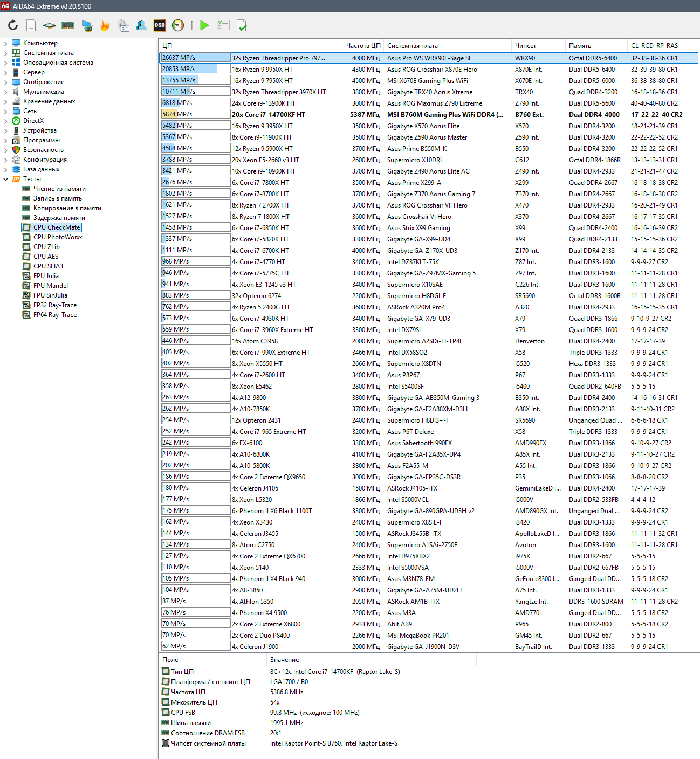Viewport: 700px width, 759px height.
Task: Sort by the Чипсет column header
Action: (538, 46)
